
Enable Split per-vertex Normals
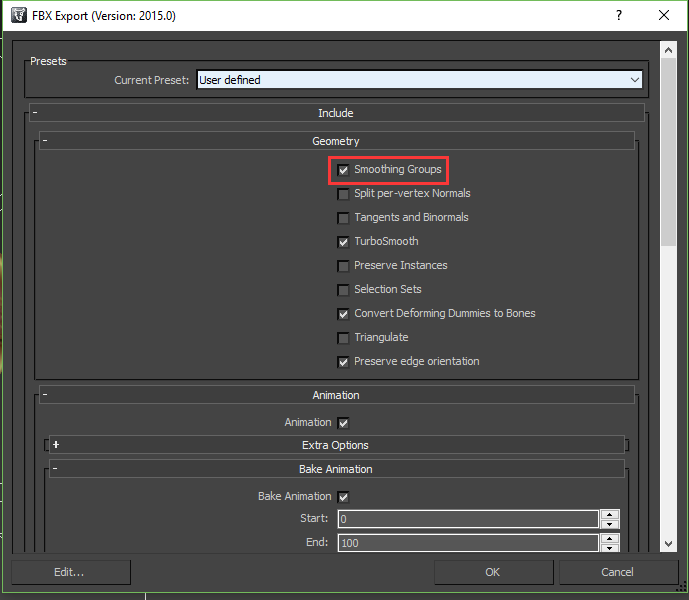pyautogui.click(x=343, y=194)
